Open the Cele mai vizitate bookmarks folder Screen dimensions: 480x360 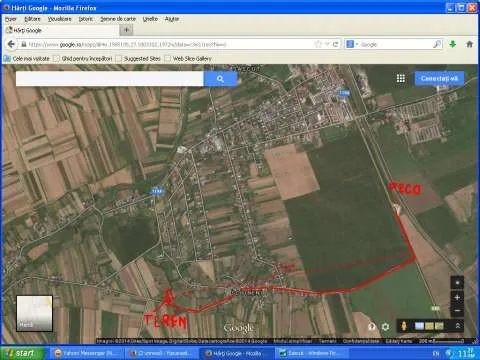tap(27, 59)
